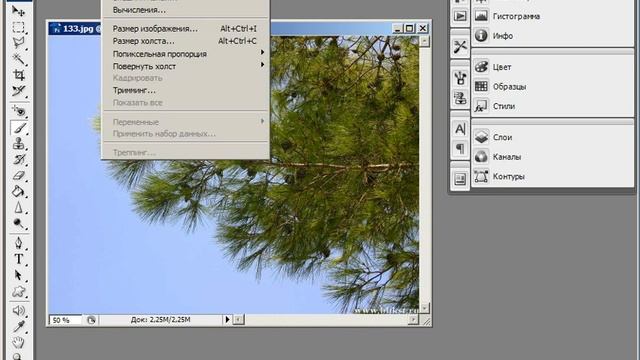Viewport: 640px width, 360px height.
Task: Click the document scrollbar down arrow
Action: point(424,308)
